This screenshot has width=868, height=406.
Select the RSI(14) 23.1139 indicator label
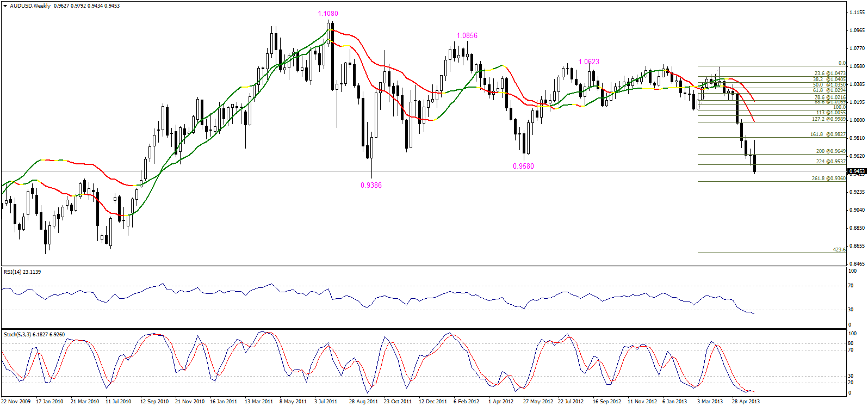tap(22, 272)
